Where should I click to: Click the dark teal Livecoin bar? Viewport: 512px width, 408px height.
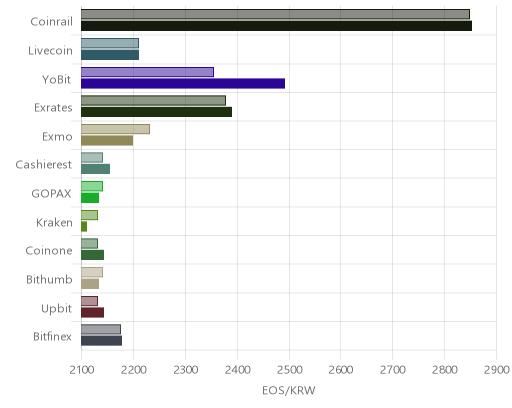click(x=110, y=55)
